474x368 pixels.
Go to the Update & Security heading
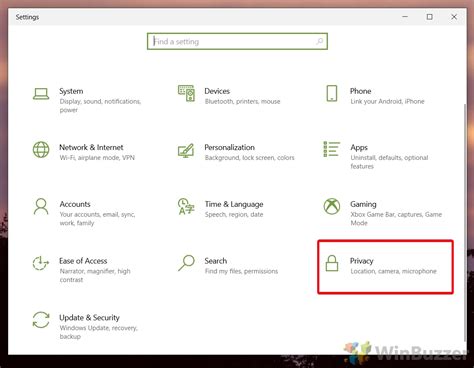[89, 318]
